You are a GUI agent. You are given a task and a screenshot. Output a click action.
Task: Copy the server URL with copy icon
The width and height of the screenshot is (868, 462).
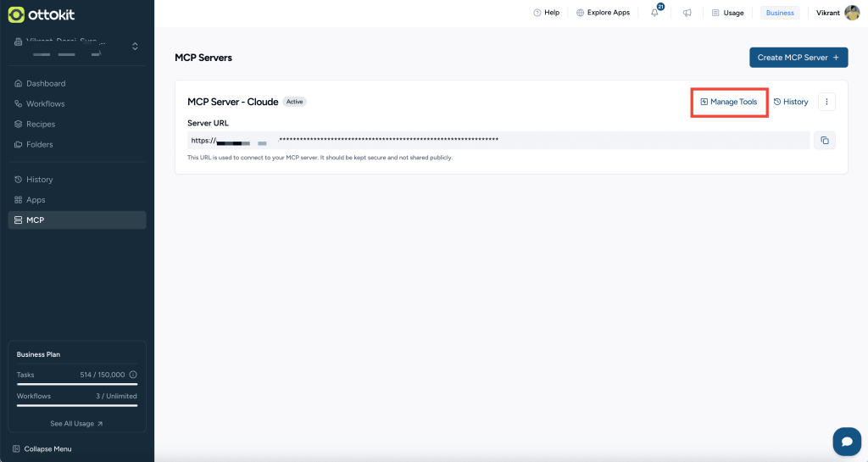click(x=825, y=140)
